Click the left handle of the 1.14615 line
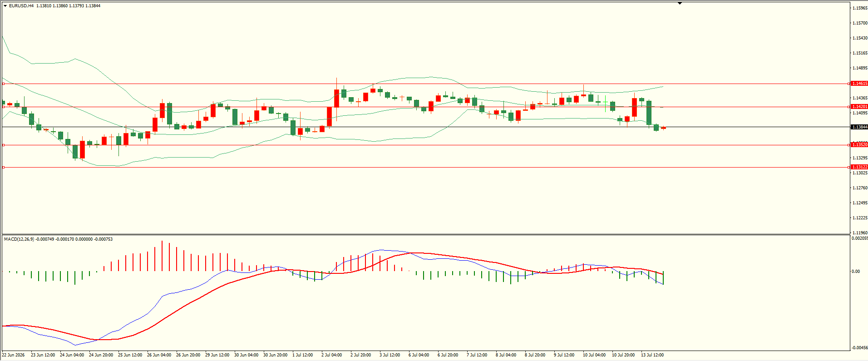This screenshot has width=868, height=361. (x=4, y=84)
